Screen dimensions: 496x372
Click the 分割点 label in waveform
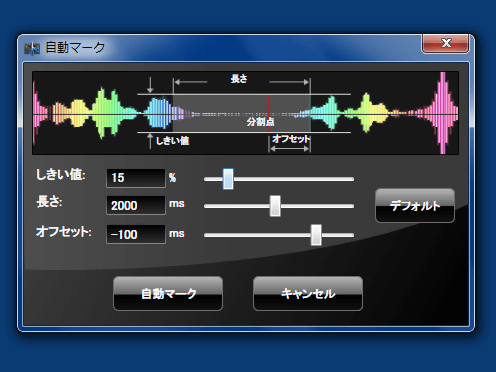[261, 122]
